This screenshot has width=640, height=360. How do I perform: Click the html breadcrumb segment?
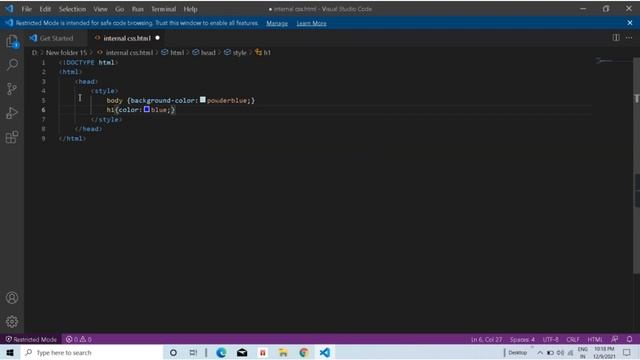[177, 53]
